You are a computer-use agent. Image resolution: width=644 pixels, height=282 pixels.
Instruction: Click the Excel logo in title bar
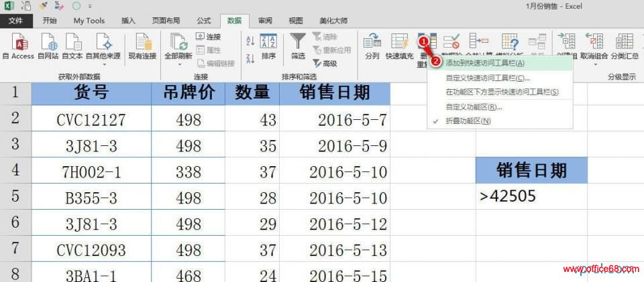point(9,6)
